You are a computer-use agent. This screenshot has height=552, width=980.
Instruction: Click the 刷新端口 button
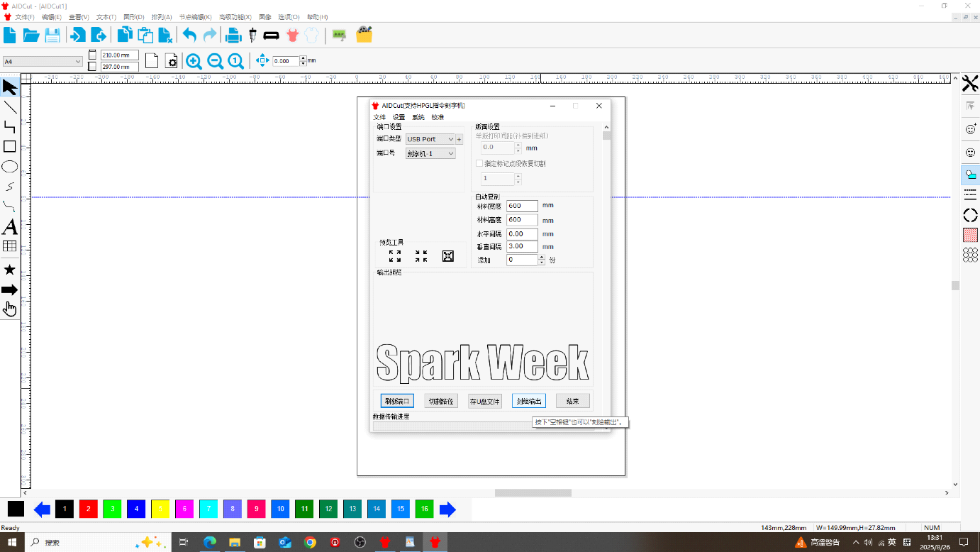[x=396, y=401]
